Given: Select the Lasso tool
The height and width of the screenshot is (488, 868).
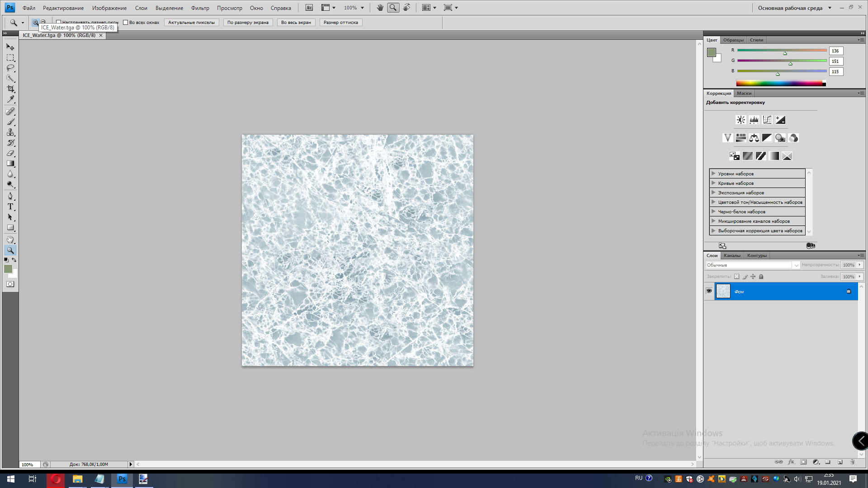Looking at the screenshot, I should [x=10, y=68].
